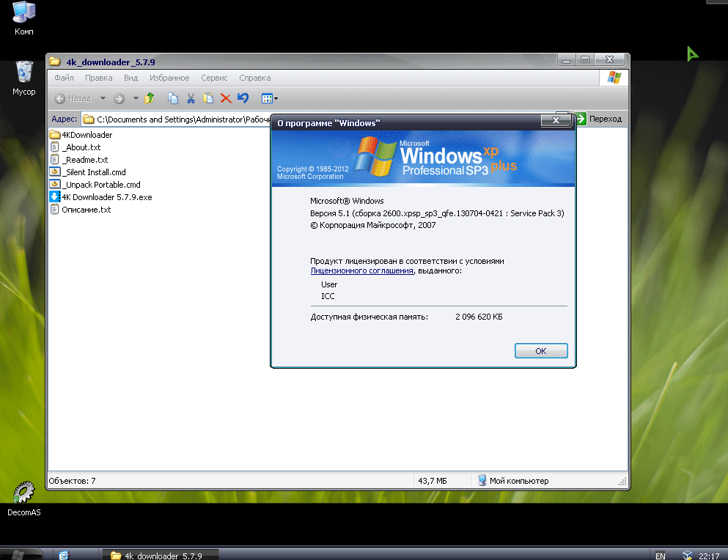728x560 pixels.
Task: Click Мой компьютер in status bar
Action: [519, 481]
